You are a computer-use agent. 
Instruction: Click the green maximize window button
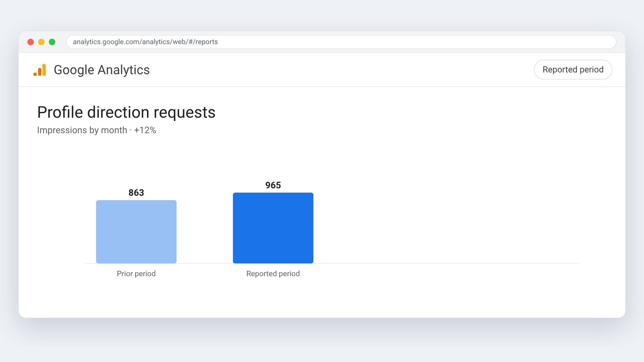click(52, 42)
